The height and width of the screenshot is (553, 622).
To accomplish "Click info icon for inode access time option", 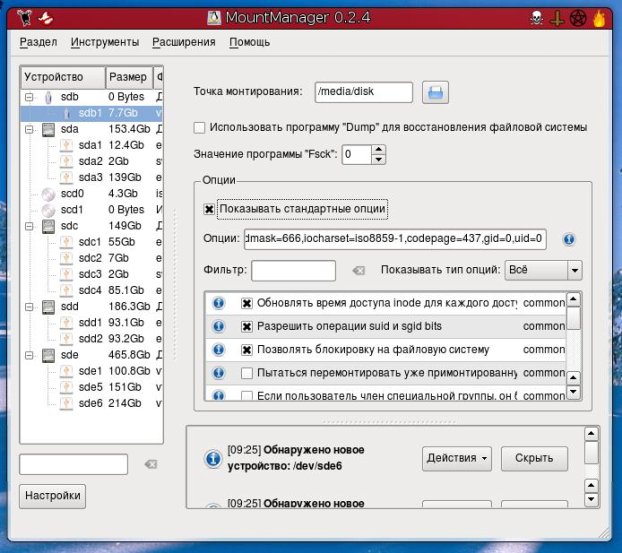I will click(219, 303).
